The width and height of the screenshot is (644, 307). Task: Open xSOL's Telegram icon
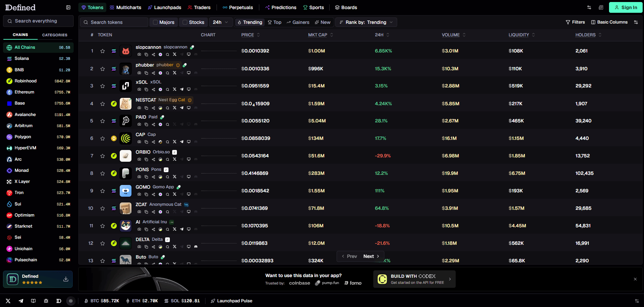click(182, 89)
